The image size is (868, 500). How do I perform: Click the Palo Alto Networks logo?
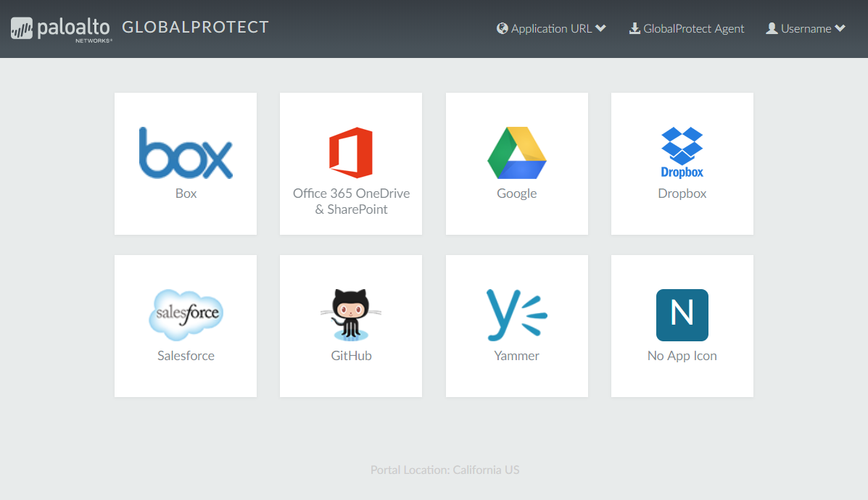(x=61, y=29)
